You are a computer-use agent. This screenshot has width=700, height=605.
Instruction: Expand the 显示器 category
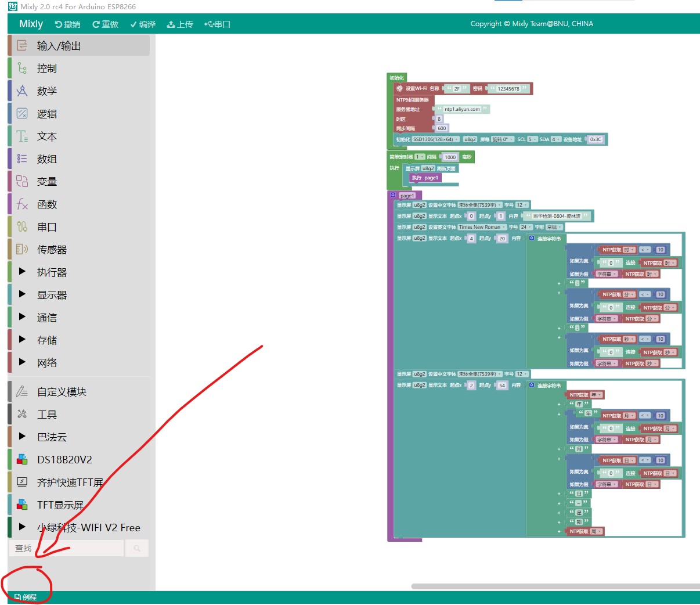[79, 294]
